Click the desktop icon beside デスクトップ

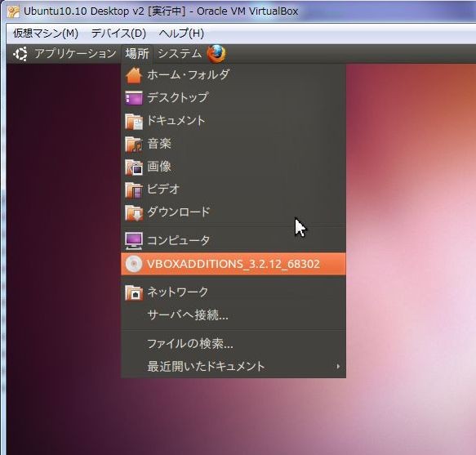pyautogui.click(x=134, y=98)
